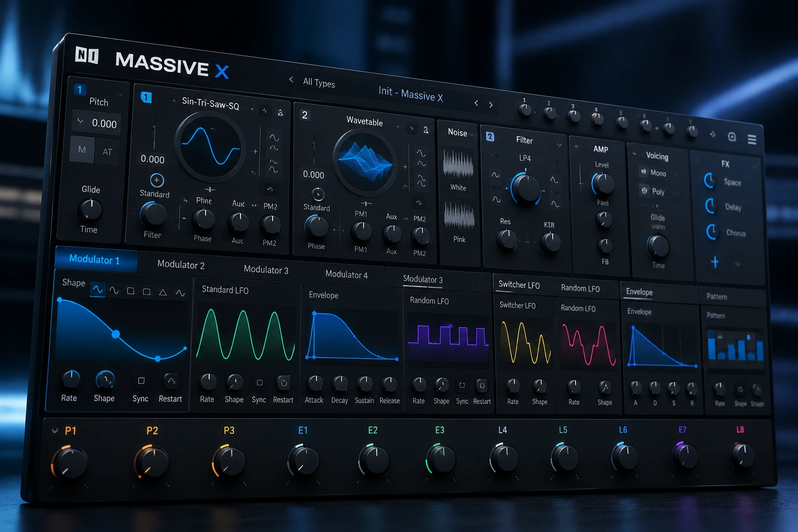Click the 3D wavetable display on oscillator 2
The image size is (798, 532).
[366, 163]
